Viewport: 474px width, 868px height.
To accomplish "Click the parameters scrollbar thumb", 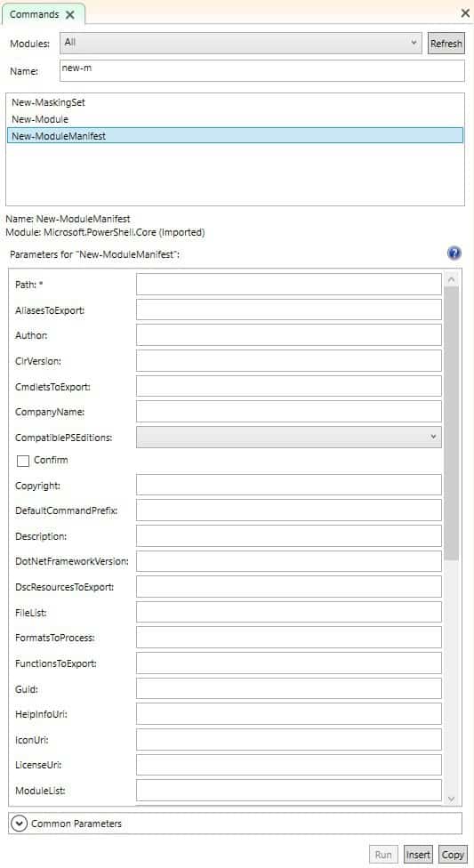I will 451,423.
